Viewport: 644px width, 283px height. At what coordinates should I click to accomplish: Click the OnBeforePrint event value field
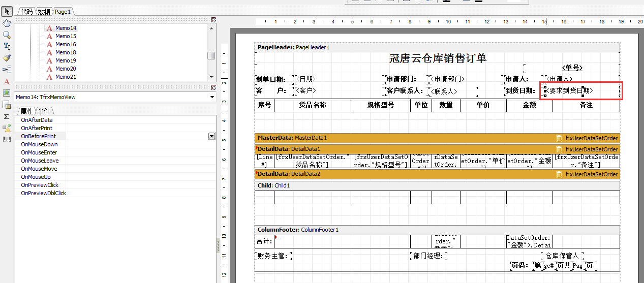pos(137,136)
